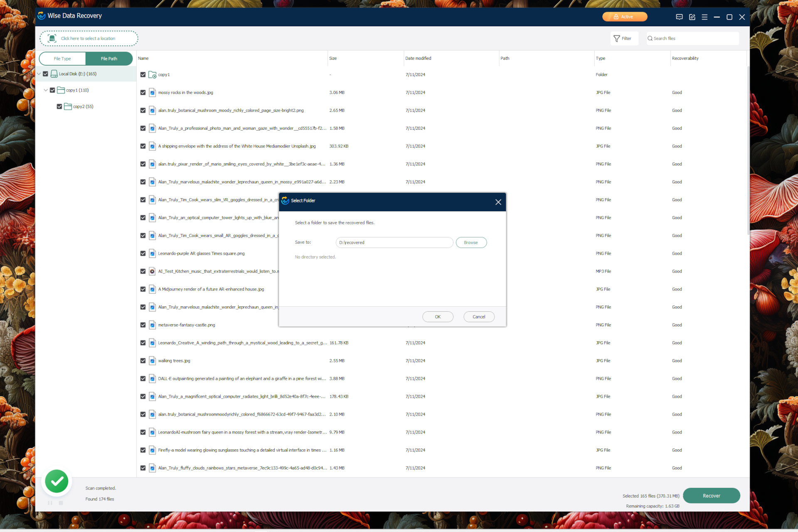Click Cancel to dismiss Select Folder dialog

pyautogui.click(x=478, y=316)
